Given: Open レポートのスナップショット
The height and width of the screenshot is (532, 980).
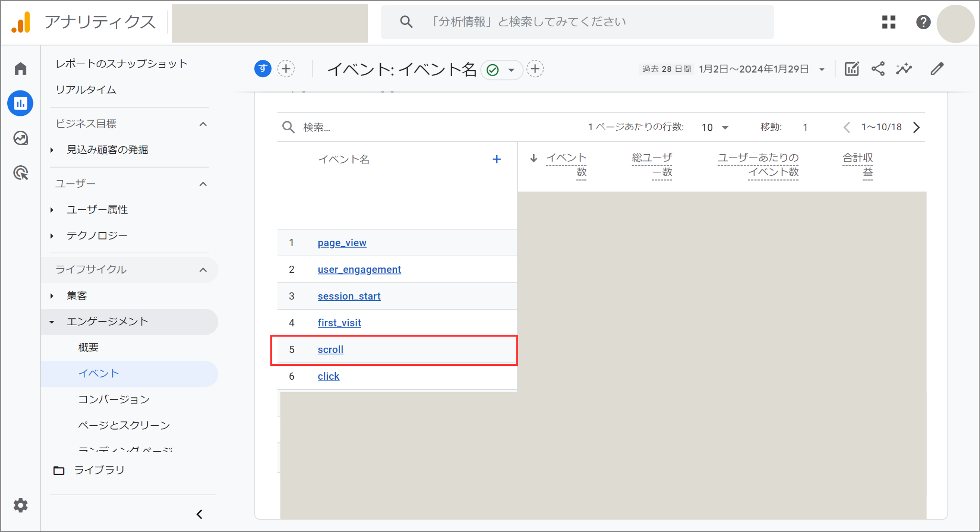Looking at the screenshot, I should pos(122,64).
